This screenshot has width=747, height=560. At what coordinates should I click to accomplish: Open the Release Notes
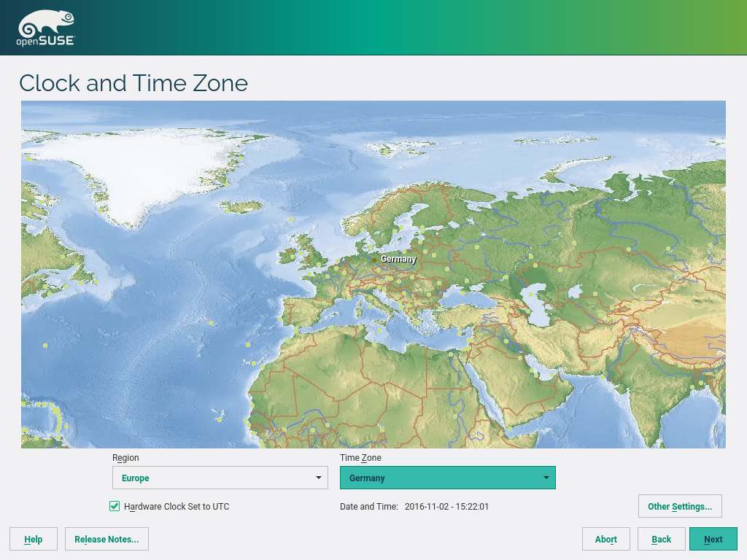pos(107,539)
